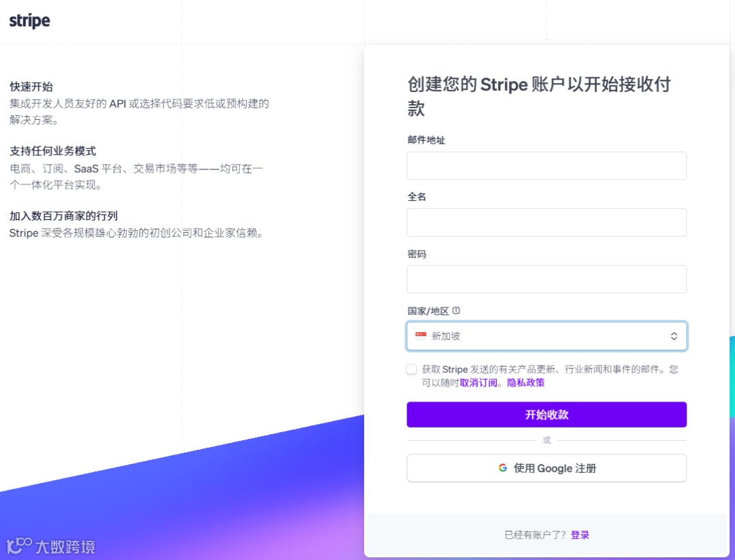Click the 集成开发人员友好的 API description
735x560 pixels.
(140, 112)
